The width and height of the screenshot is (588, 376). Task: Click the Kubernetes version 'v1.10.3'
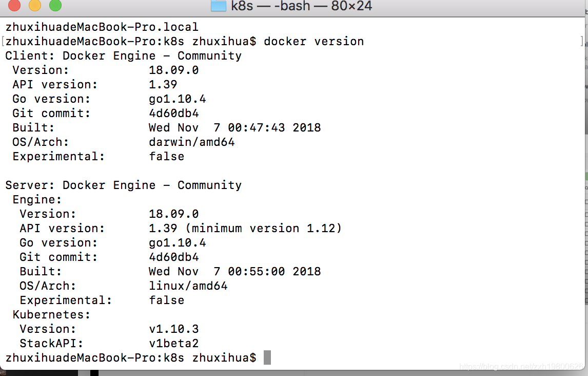[x=173, y=329]
